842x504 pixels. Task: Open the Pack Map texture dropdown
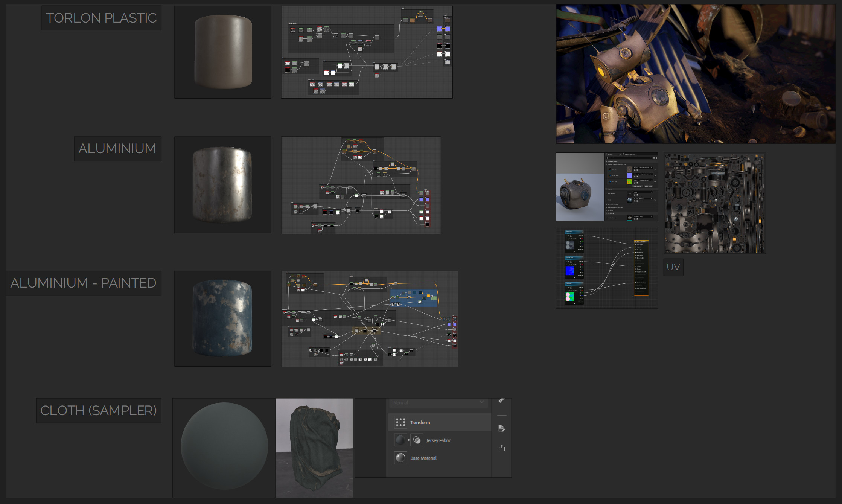643,180
